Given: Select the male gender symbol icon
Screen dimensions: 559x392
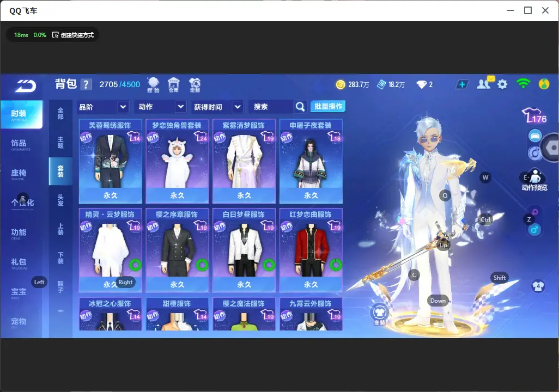Looking at the screenshot, I should [x=534, y=230].
